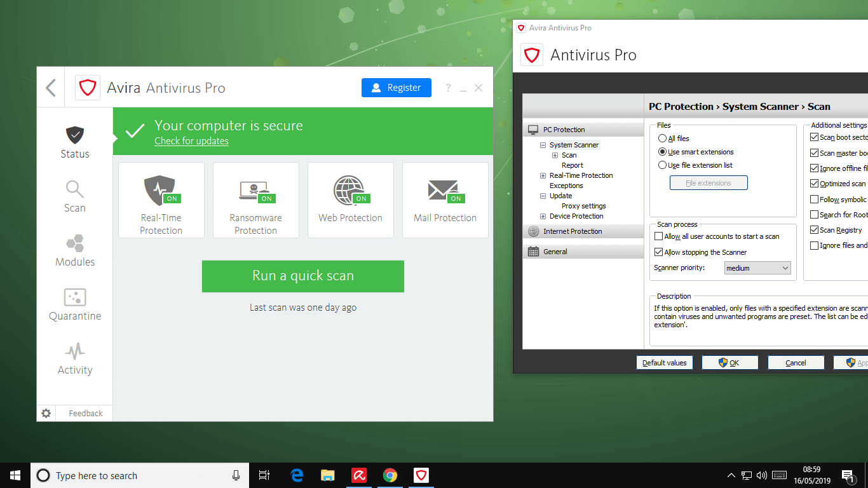The image size is (868, 488).
Task: Open File Explorer from taskbar
Action: pyautogui.click(x=328, y=475)
